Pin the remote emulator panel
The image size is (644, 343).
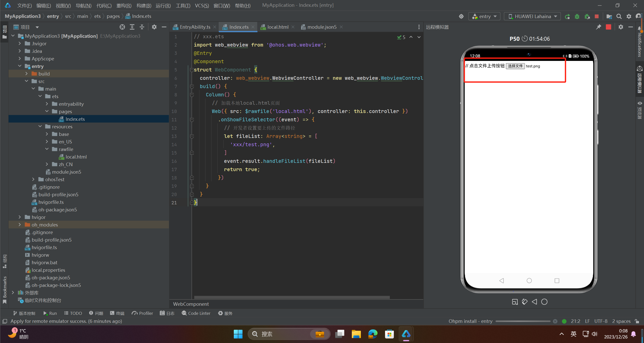tap(599, 27)
